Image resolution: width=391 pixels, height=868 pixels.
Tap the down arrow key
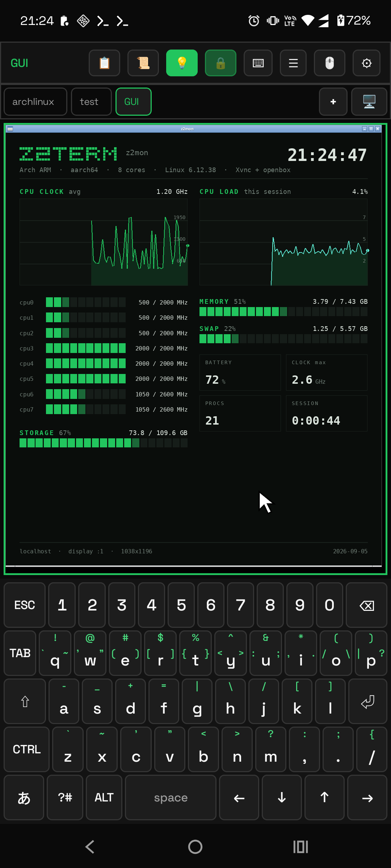[282, 797]
